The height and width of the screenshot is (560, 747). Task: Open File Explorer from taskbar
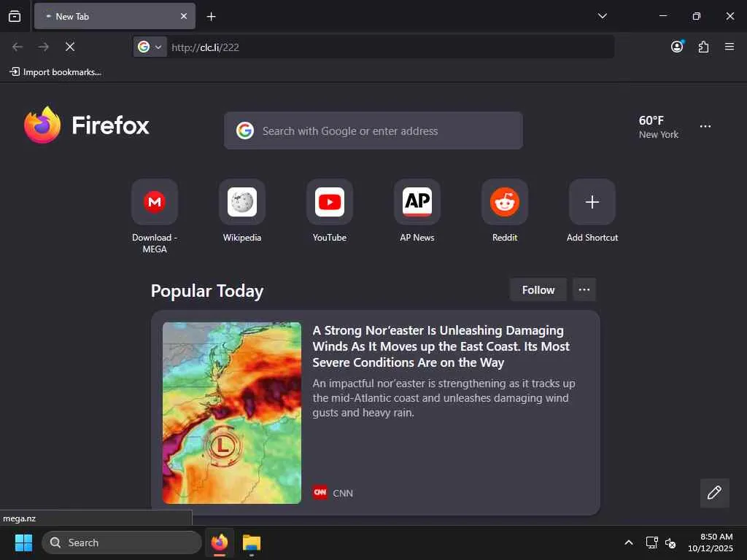(252, 542)
